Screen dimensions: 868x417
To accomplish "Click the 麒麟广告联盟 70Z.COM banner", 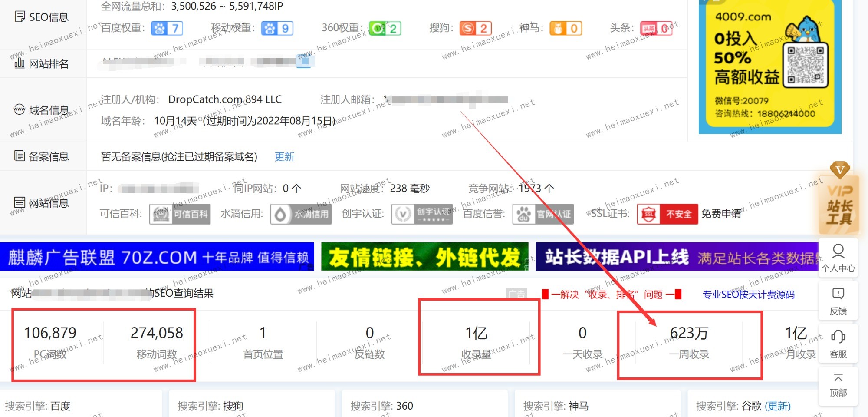I will click(x=157, y=257).
